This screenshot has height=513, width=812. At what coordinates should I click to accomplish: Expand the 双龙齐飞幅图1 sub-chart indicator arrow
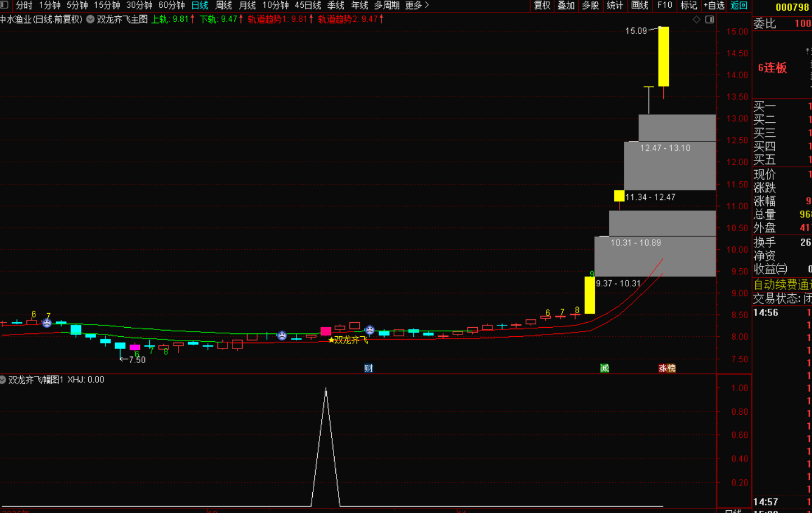pos(3,380)
